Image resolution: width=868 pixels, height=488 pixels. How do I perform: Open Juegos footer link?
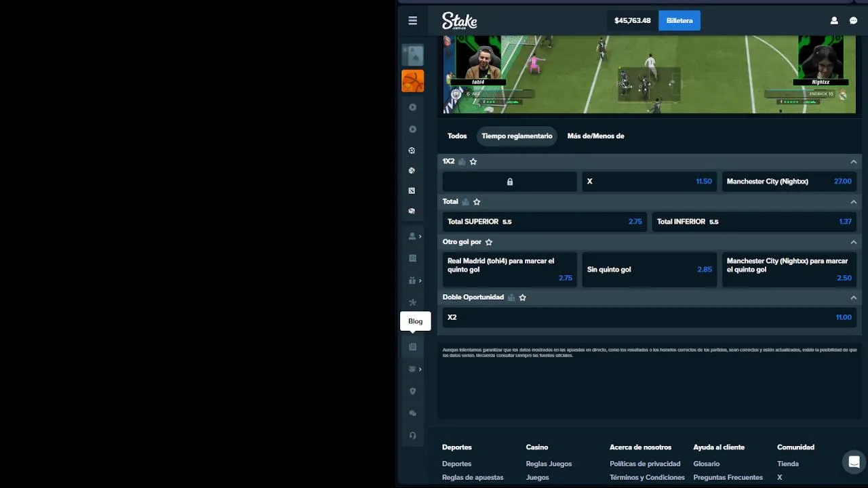tap(537, 477)
